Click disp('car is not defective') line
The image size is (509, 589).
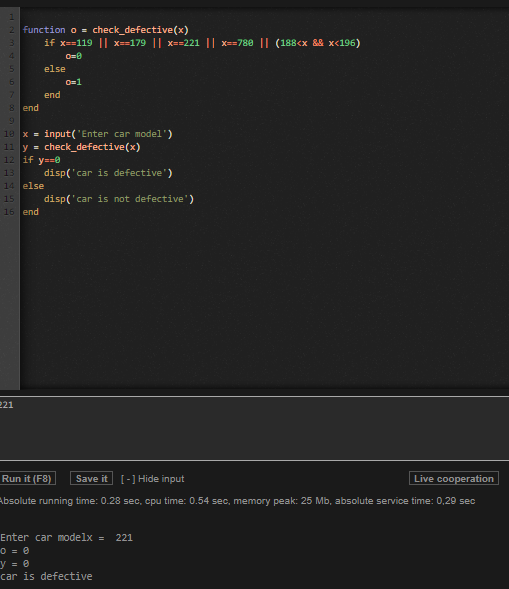(119, 199)
